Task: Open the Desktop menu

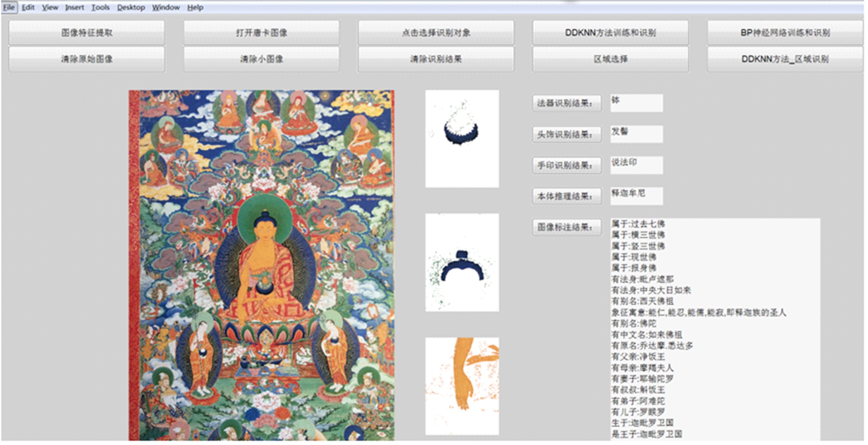Action: pyautogui.click(x=131, y=7)
